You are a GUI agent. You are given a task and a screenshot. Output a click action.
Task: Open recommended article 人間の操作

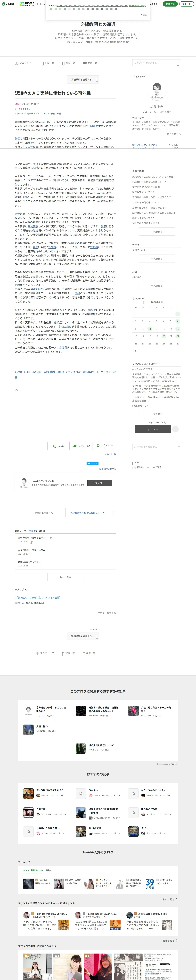(42, 727)
